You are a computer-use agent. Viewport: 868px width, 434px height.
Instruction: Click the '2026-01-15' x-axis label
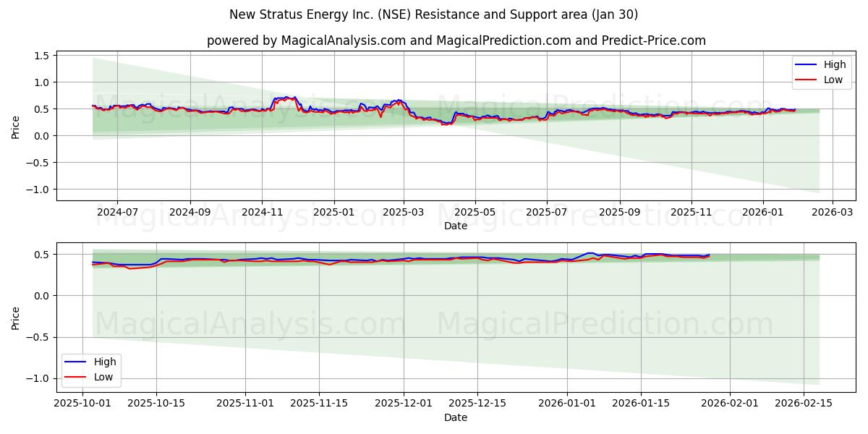tap(639, 404)
